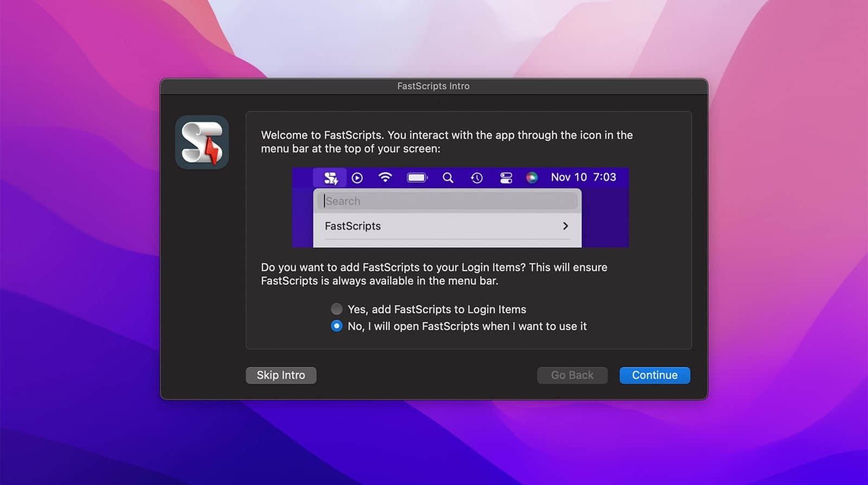Click the colorful Siri icon
Screen dimensions: 868x485
point(532,177)
